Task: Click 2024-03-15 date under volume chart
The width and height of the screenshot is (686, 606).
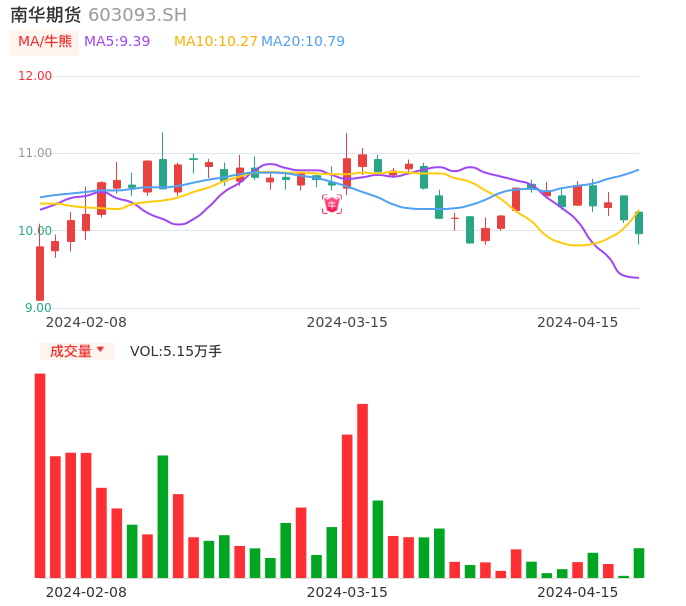Action: [x=347, y=592]
